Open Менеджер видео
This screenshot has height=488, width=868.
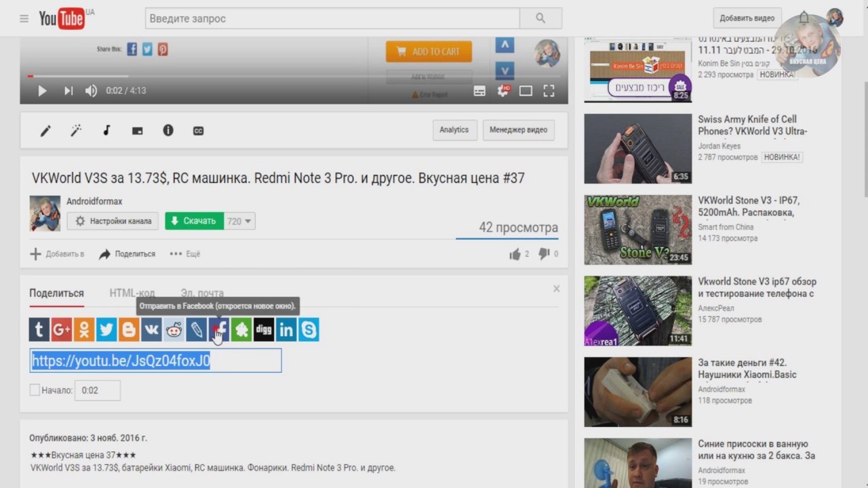point(519,130)
